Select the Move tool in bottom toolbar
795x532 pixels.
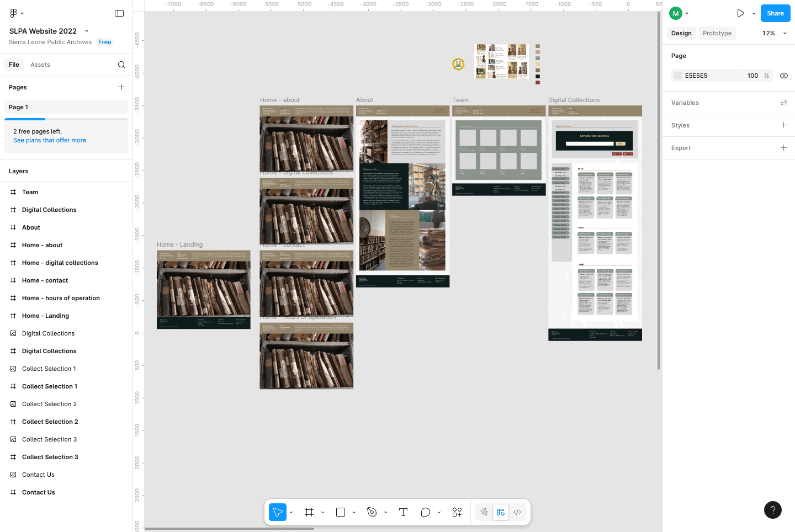click(x=278, y=512)
